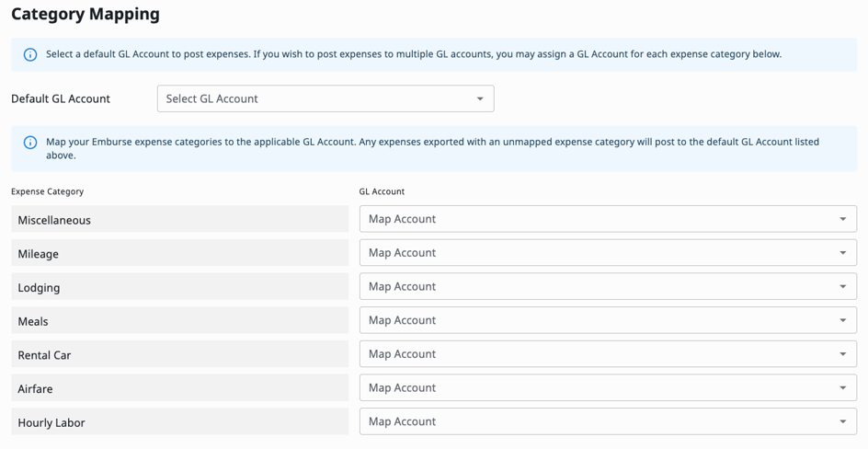This screenshot has width=868, height=449.
Task: Open the Airfare Map Account dropdown
Action: [x=608, y=388]
